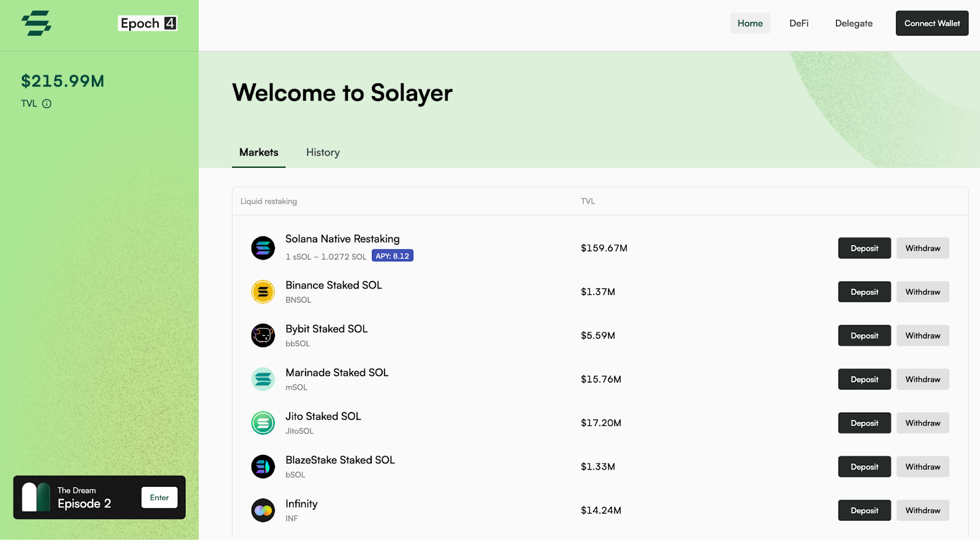Click the BlazeStake Staked SOL name
Viewport: 980px width, 540px height.
tap(340, 460)
